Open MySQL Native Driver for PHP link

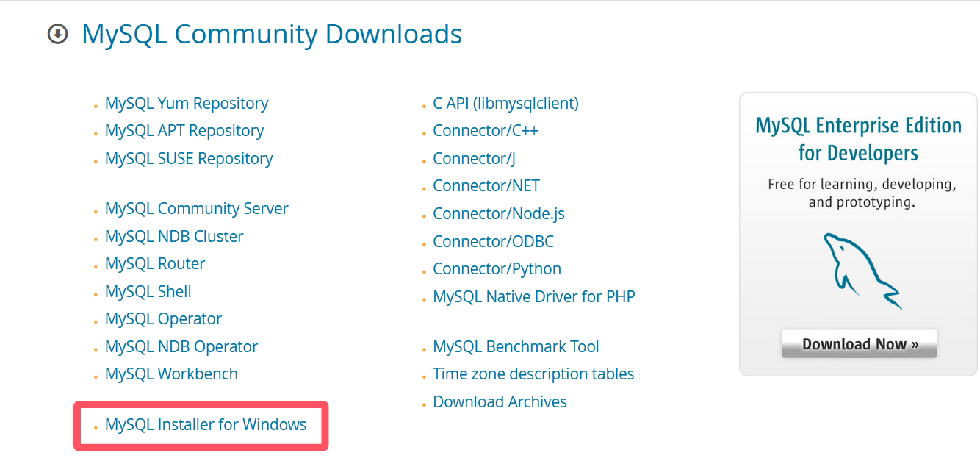coord(534,296)
